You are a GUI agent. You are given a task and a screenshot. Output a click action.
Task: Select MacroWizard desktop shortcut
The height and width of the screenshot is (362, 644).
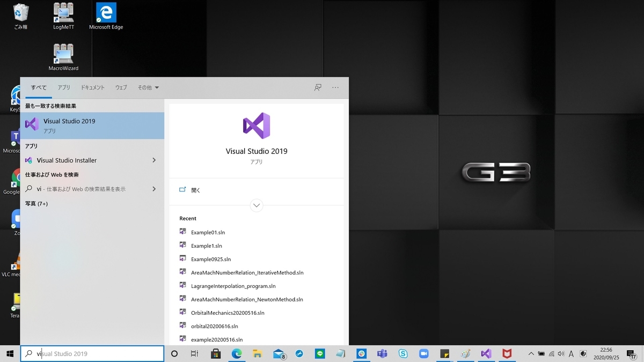point(64,57)
